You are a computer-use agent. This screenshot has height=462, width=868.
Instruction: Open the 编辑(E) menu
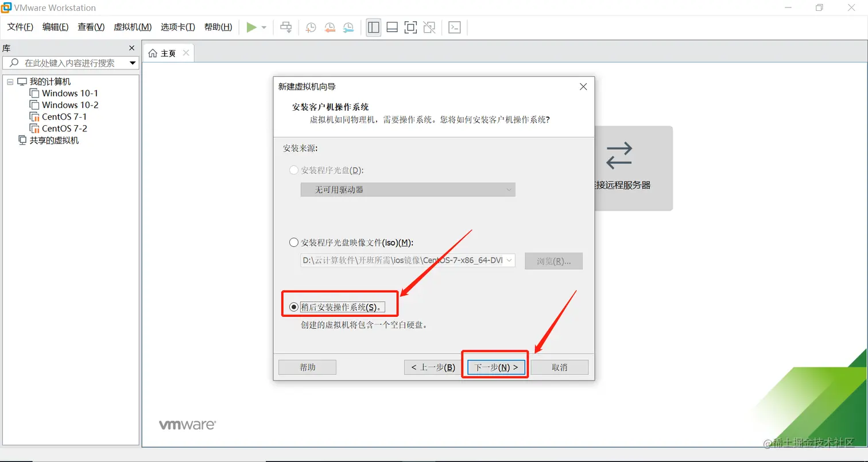(56, 27)
